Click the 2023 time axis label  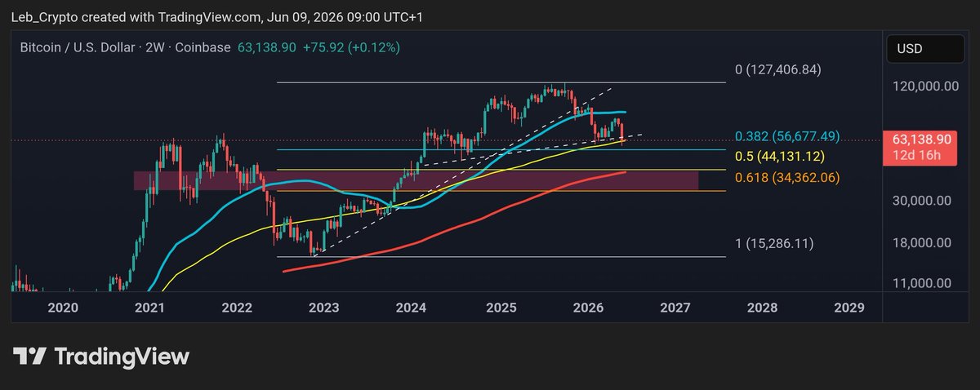[x=324, y=308]
